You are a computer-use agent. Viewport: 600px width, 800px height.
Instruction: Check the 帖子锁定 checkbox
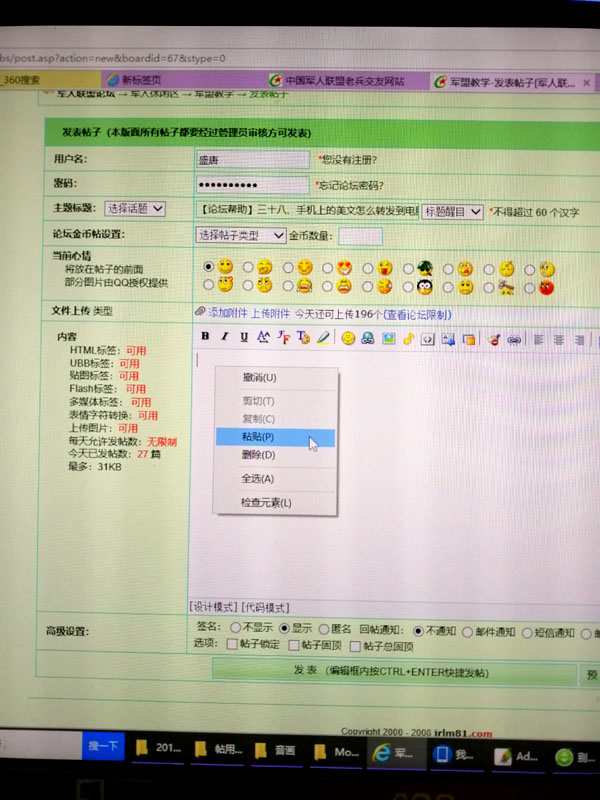(232, 644)
